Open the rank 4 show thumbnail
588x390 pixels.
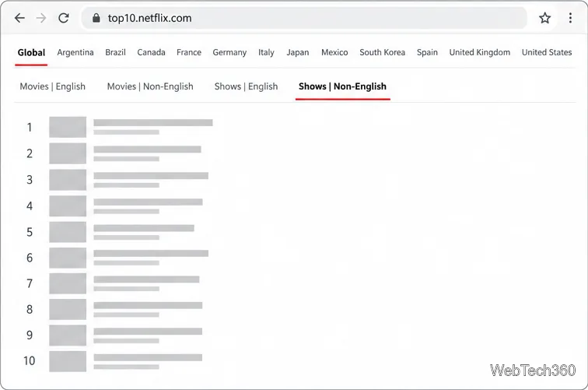click(68, 206)
